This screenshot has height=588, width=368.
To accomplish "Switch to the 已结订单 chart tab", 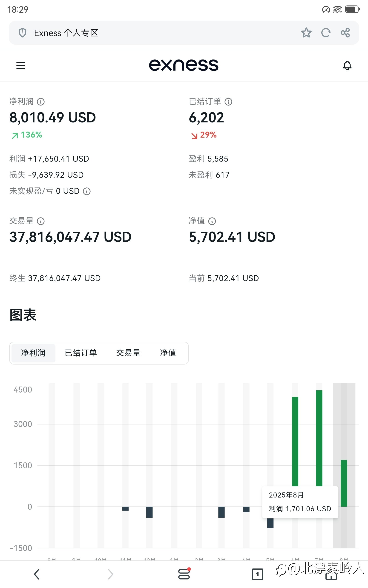I will click(x=81, y=353).
